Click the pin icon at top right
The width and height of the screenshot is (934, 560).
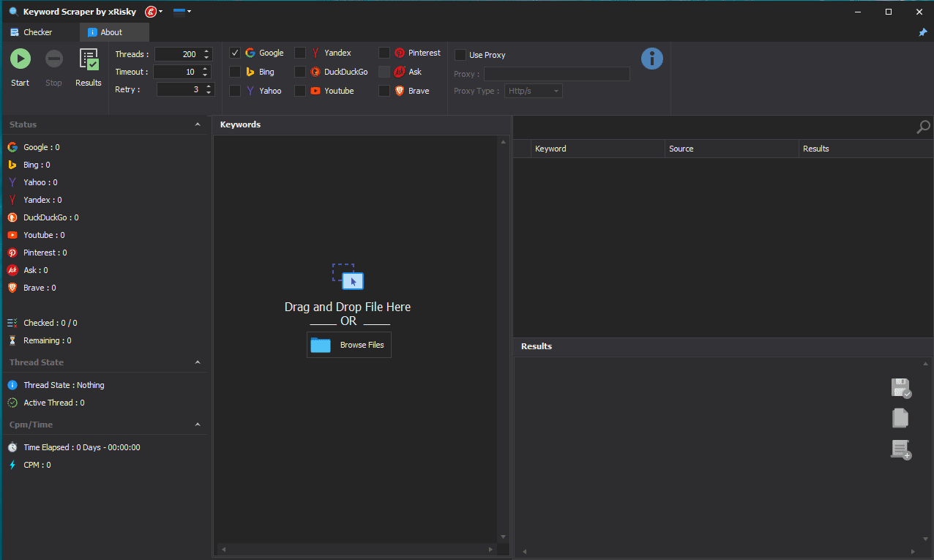(x=922, y=32)
